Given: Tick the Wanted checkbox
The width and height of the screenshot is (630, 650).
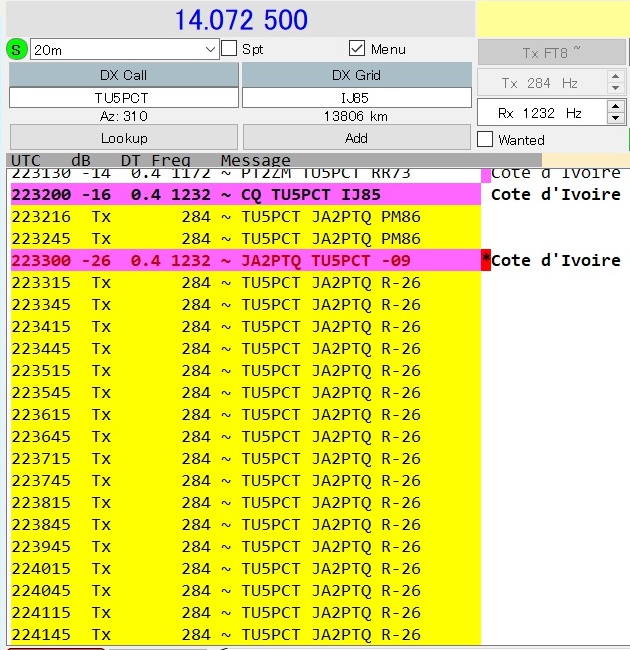Looking at the screenshot, I should [485, 140].
